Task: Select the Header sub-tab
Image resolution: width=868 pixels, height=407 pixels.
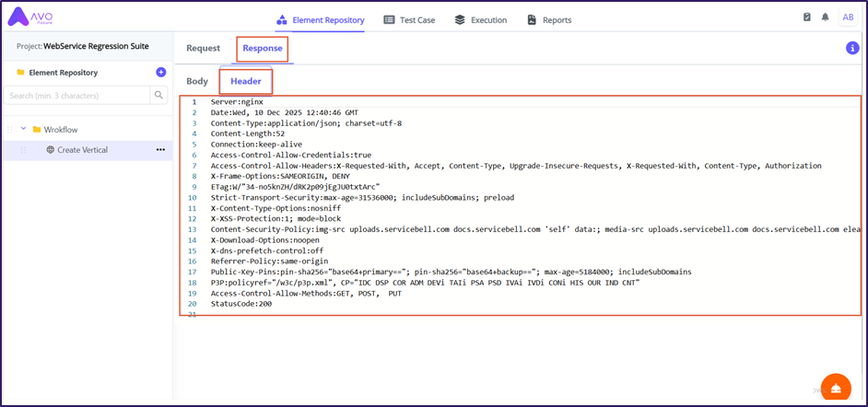Action: [x=245, y=81]
